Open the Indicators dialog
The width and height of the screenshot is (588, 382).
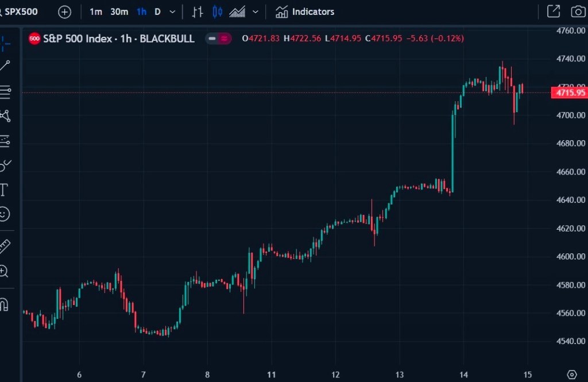304,11
